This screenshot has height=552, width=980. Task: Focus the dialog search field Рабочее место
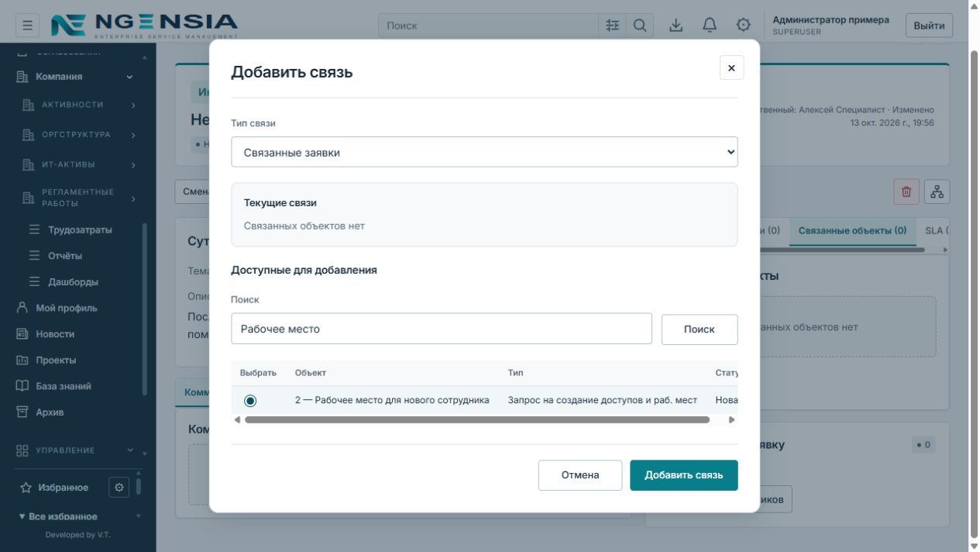coord(442,329)
